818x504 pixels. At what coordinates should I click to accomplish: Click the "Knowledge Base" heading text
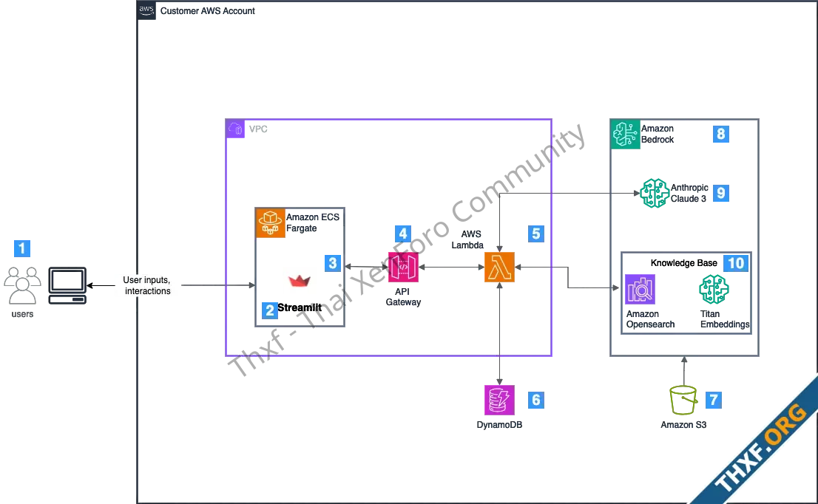684,262
